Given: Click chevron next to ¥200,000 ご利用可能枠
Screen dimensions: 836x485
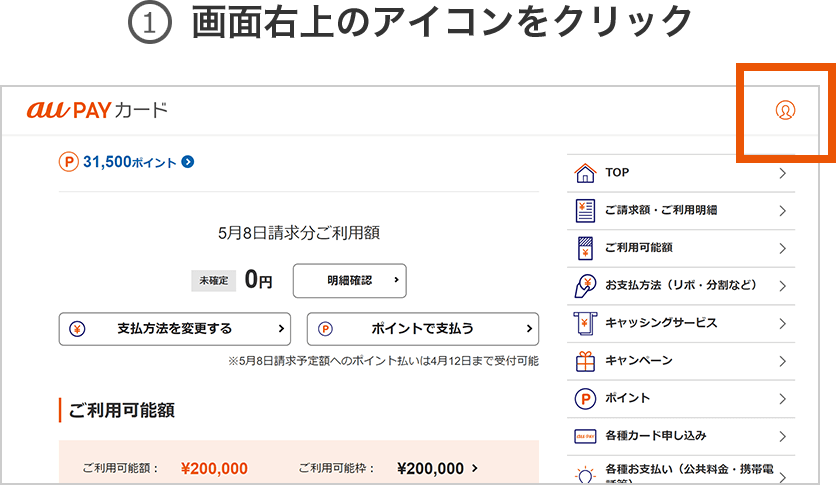Looking at the screenshot, I should coord(475,468).
